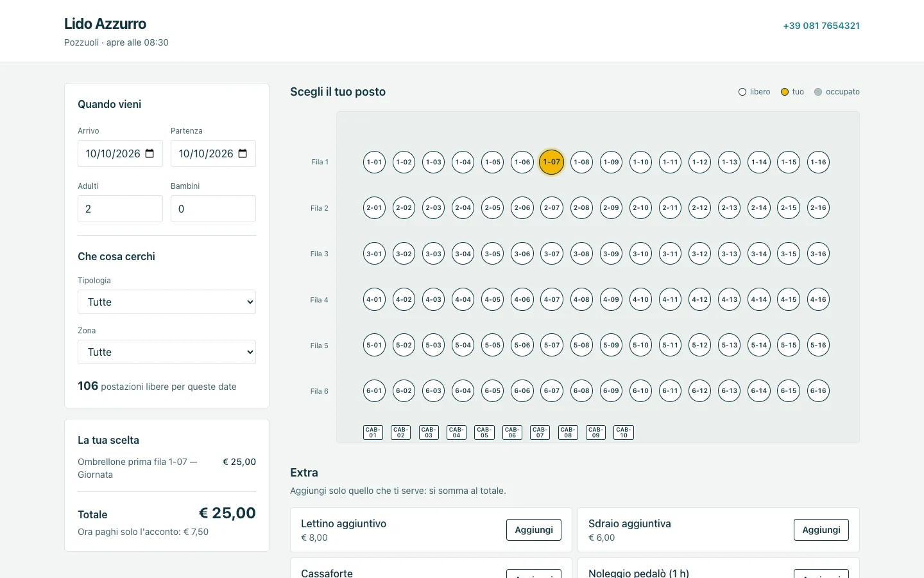924x578 pixels.
Task: Select umbrella spot 2-12
Action: [x=700, y=207]
